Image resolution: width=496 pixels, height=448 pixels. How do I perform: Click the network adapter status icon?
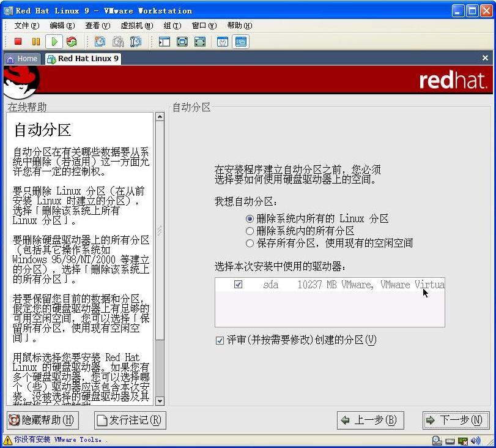click(x=462, y=440)
